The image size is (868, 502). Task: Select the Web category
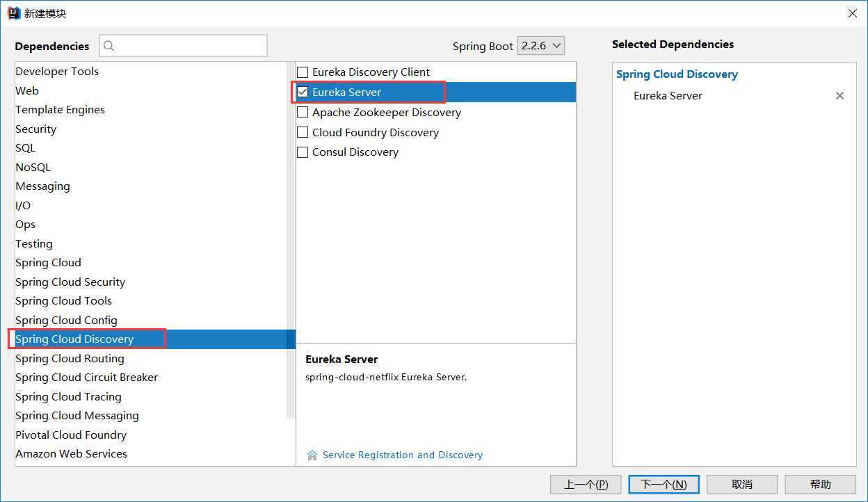pos(27,91)
